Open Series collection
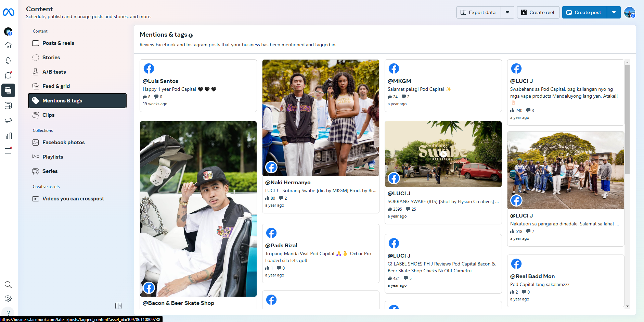Screen dimensions: 644x322 click(x=77, y=171)
